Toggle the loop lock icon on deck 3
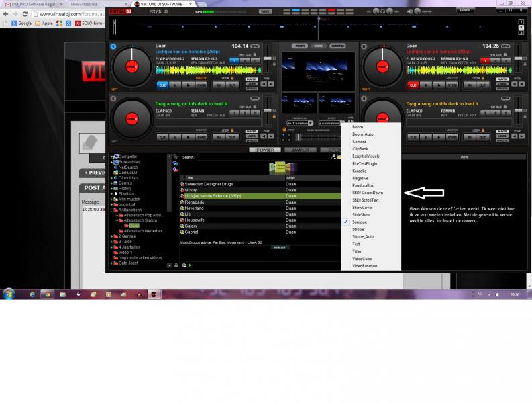 [232, 130]
